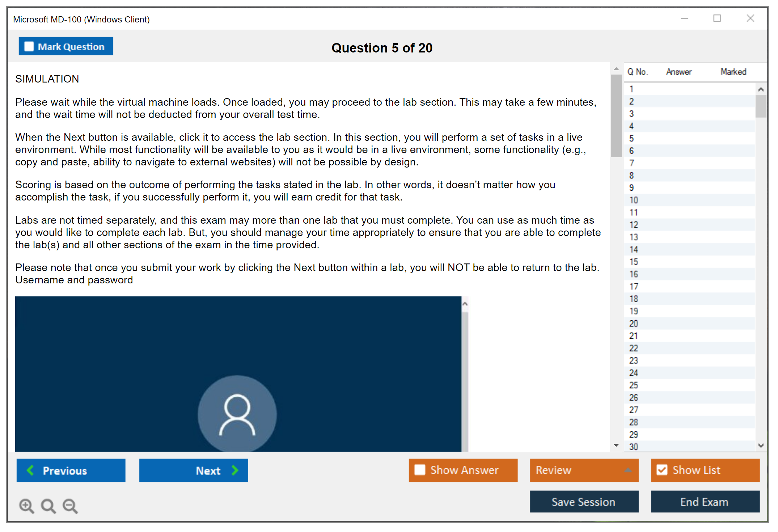Click the zoom in magnifier icon
Screen dimensions: 778x532
point(26,505)
